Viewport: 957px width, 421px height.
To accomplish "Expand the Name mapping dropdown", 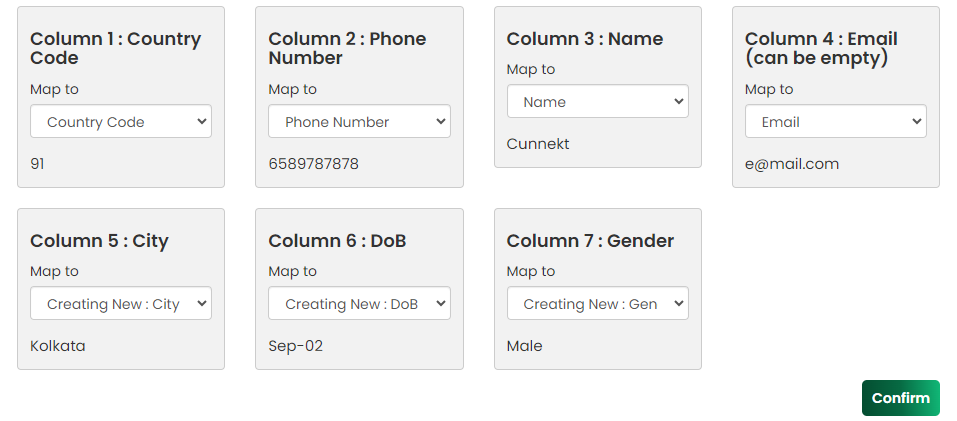I will pos(598,101).
